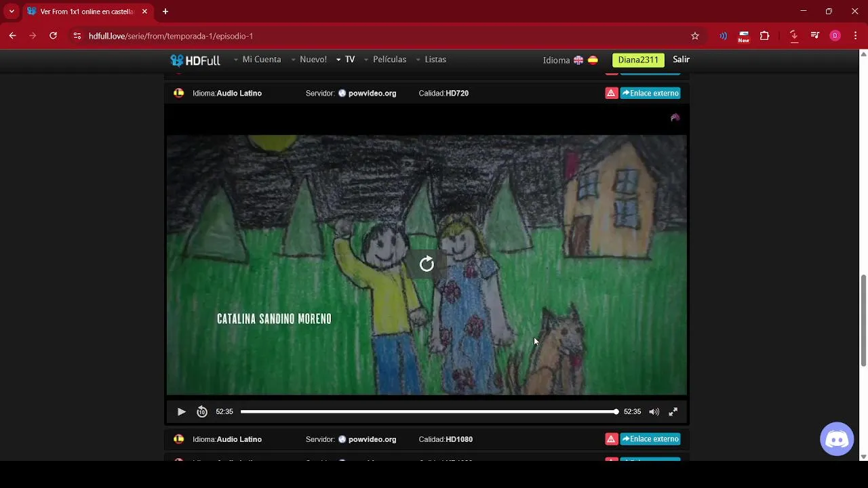The width and height of the screenshot is (868, 488).
Task: Mute the video volume
Action: [x=654, y=412]
